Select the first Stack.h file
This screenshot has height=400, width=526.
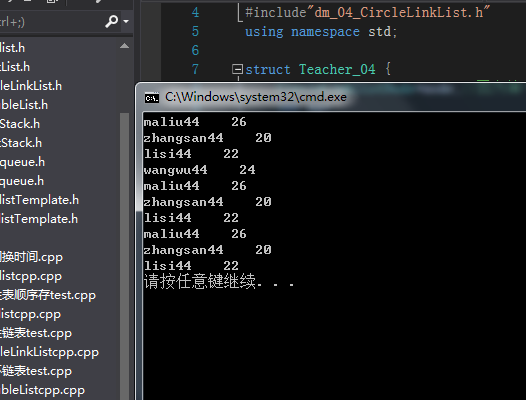[20, 124]
